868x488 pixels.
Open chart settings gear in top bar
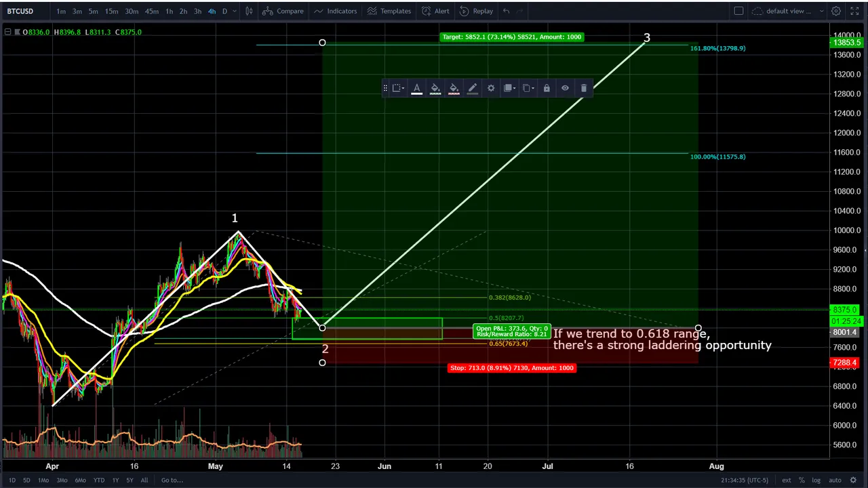836,11
